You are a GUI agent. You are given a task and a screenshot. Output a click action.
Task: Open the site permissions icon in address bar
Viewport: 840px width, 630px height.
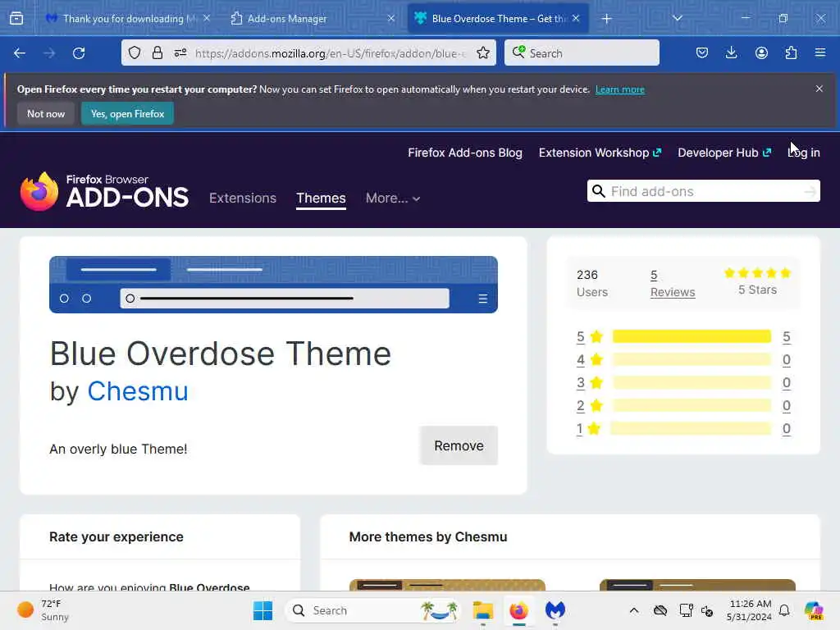pyautogui.click(x=180, y=52)
